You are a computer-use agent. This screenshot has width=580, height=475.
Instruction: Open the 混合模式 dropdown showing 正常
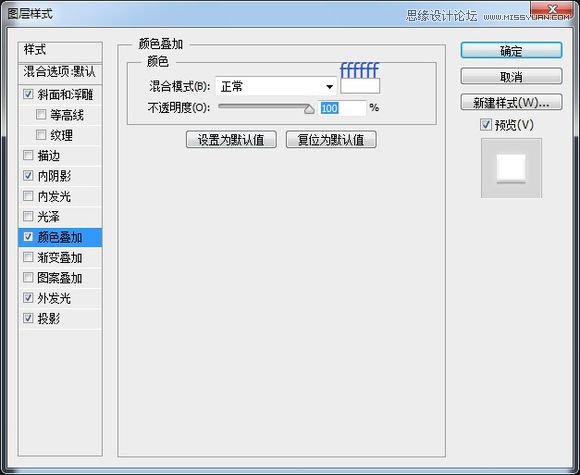pyautogui.click(x=276, y=87)
